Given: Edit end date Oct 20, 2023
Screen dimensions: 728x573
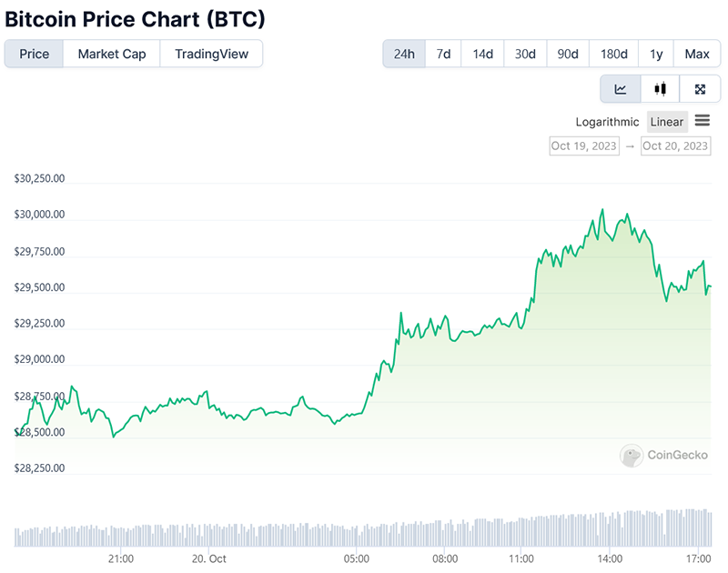Looking at the screenshot, I should click(x=675, y=146).
